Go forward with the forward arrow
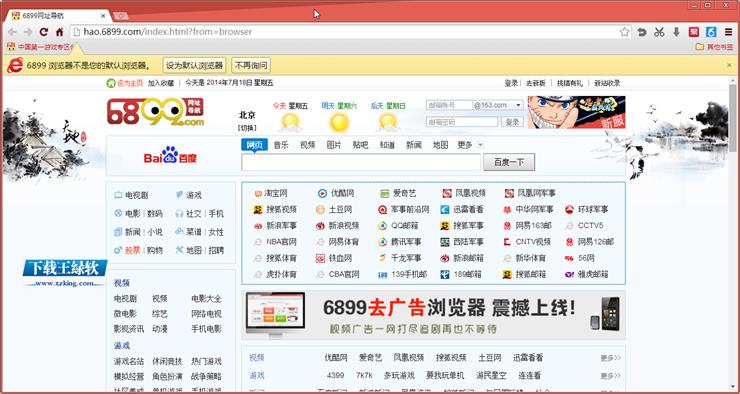The width and height of the screenshot is (740, 394). 28,32
